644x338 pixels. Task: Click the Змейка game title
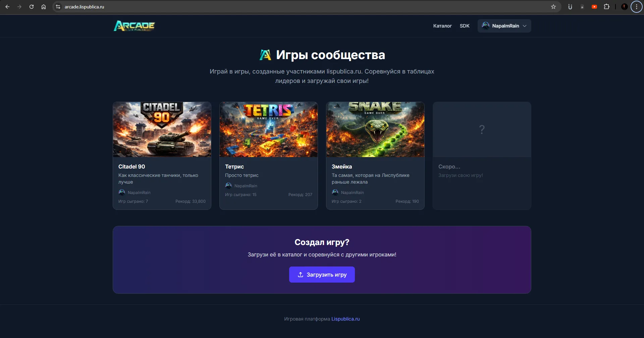pyautogui.click(x=342, y=166)
